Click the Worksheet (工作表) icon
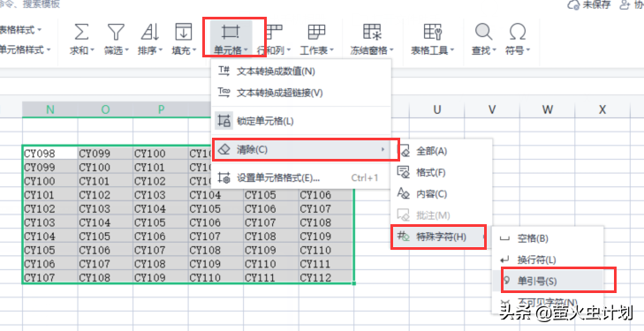This screenshot has height=331, width=644. [316, 32]
